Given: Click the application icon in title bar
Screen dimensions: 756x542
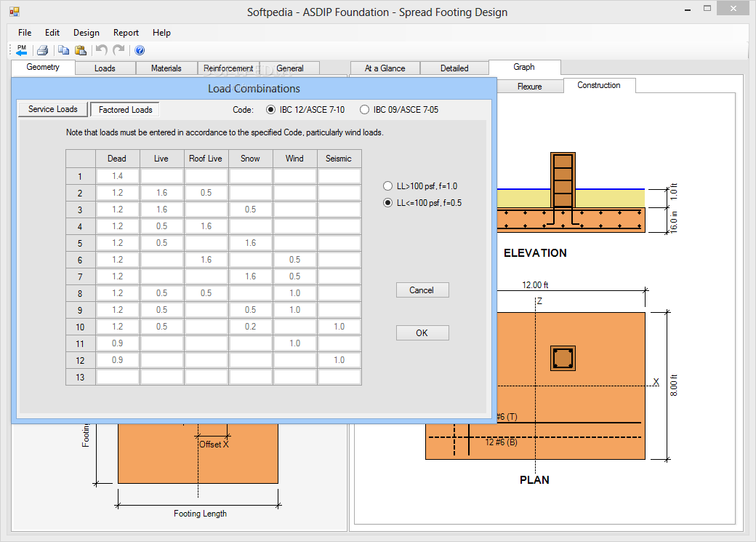Looking at the screenshot, I should [15, 12].
